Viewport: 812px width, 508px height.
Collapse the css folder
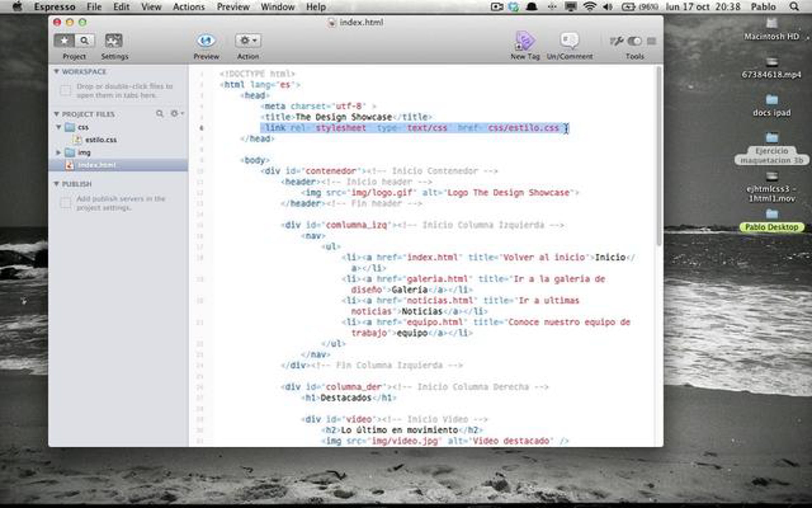59,127
